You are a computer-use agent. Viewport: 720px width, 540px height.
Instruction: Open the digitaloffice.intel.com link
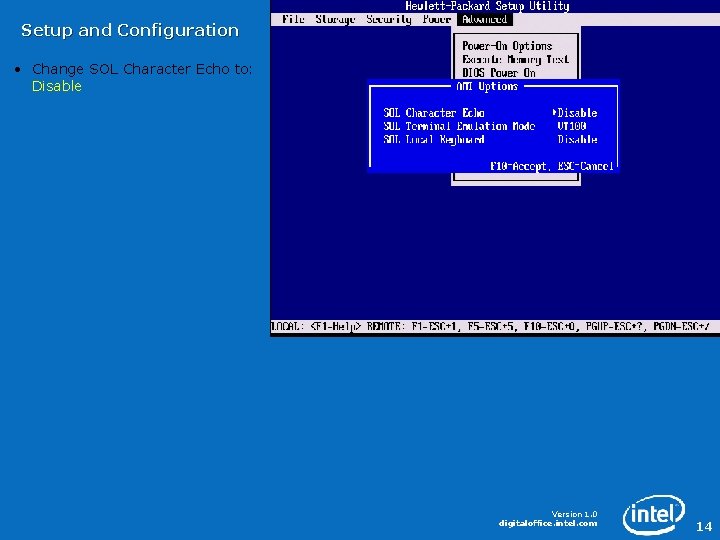point(548,523)
